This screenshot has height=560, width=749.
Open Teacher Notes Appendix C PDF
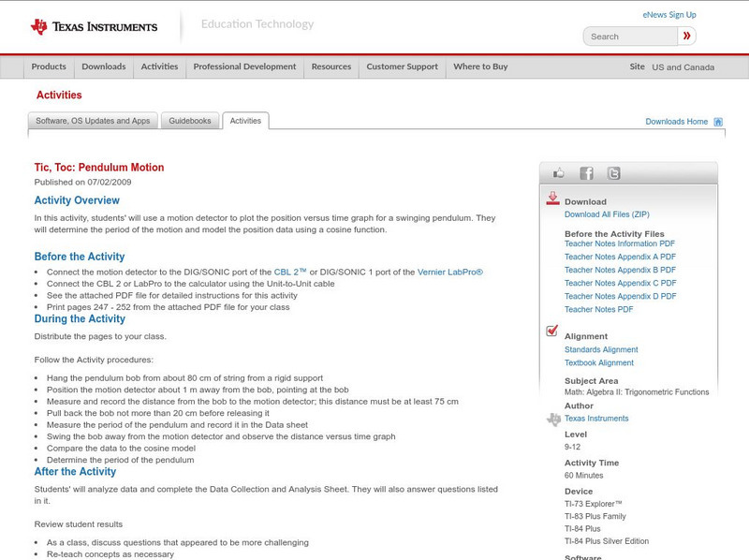(x=620, y=284)
